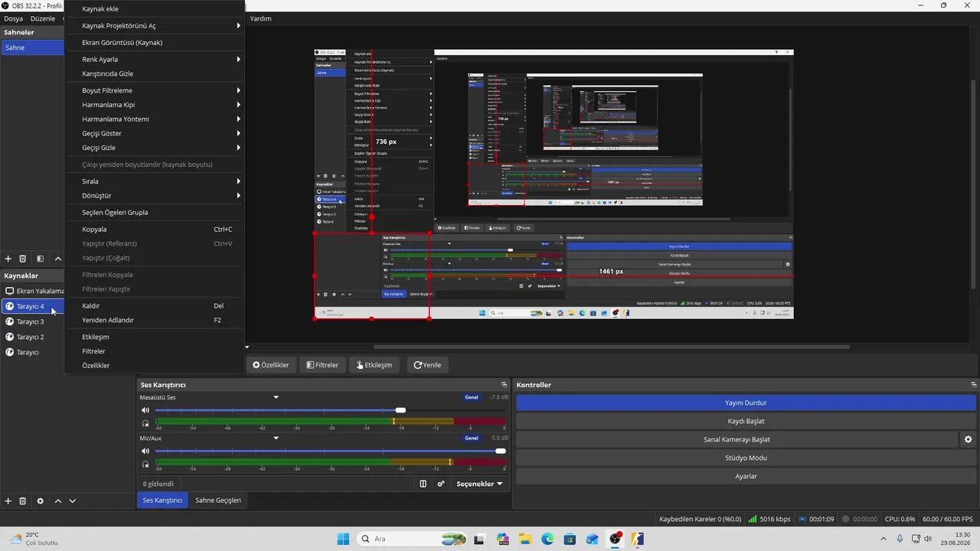This screenshot has height=551, width=980.
Task: Open the Boyut Filtreleme submenu
Action: [155, 90]
